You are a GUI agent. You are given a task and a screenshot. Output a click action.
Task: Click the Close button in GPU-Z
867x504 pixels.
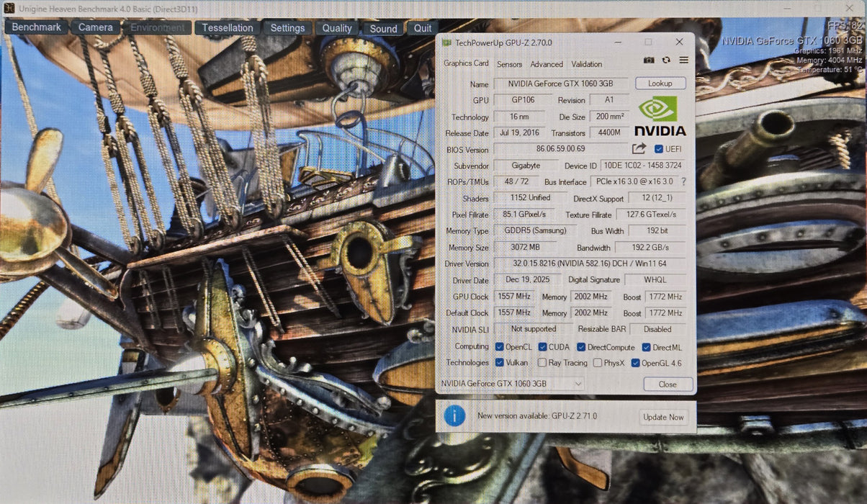pyautogui.click(x=668, y=384)
